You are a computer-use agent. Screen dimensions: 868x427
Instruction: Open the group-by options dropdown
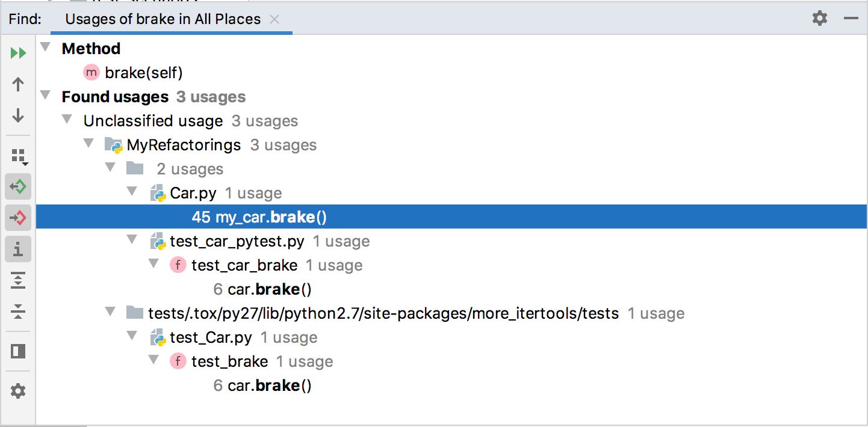[x=18, y=155]
